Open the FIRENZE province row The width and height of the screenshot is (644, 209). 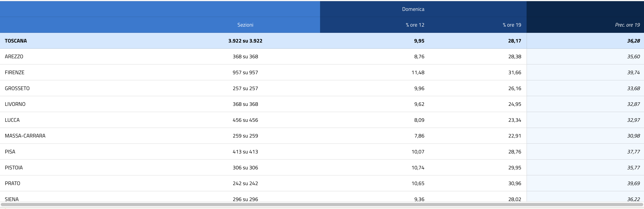coord(15,72)
